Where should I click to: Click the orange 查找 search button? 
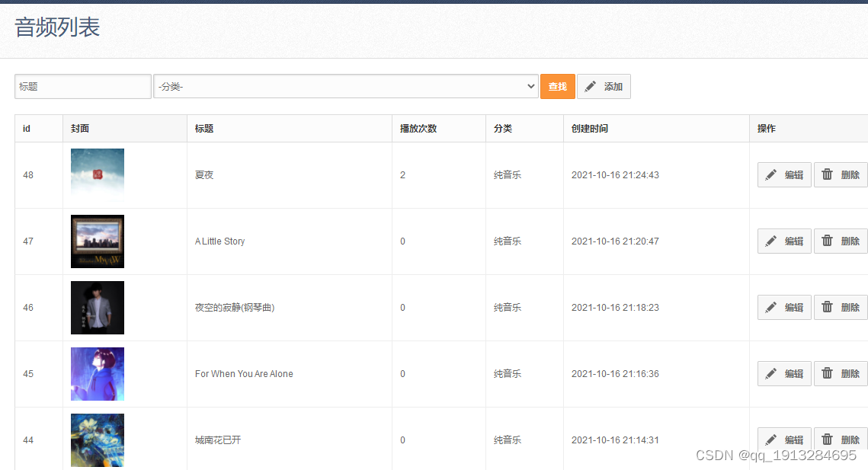pyautogui.click(x=557, y=86)
